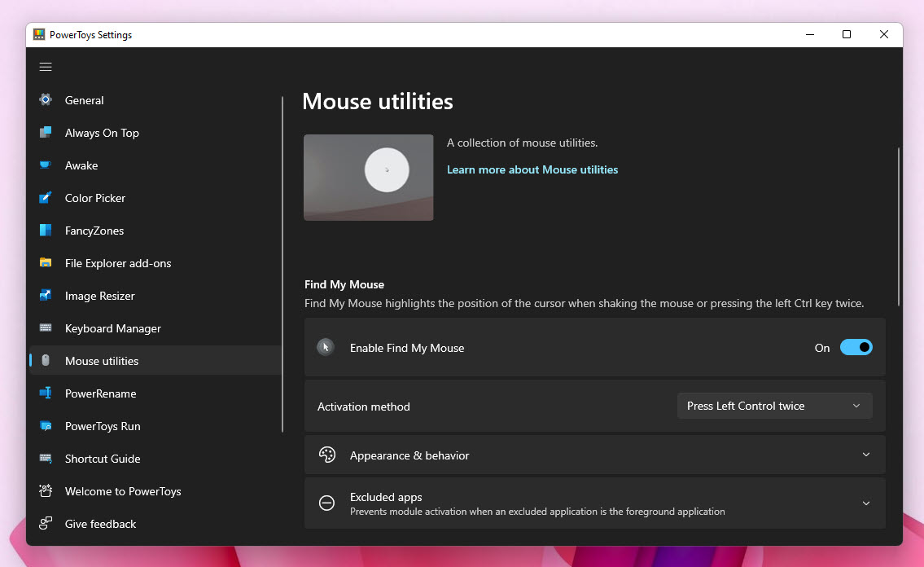Minimize the PowerToys Settings window
The image size is (924, 567).
point(810,35)
